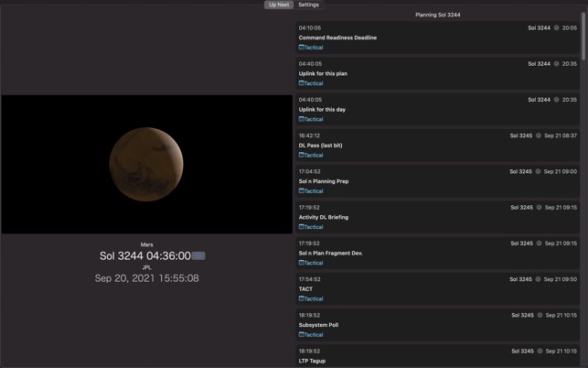Click the Planning Sol 3244 header

438,15
